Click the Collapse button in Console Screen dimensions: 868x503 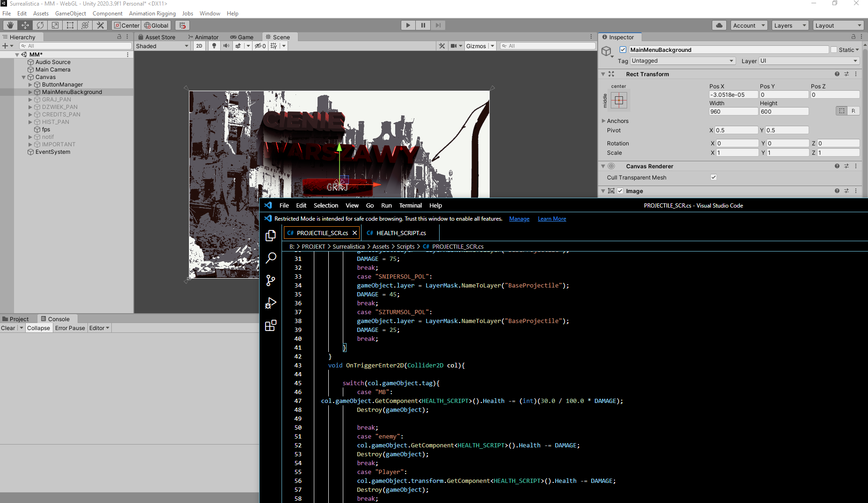38,328
